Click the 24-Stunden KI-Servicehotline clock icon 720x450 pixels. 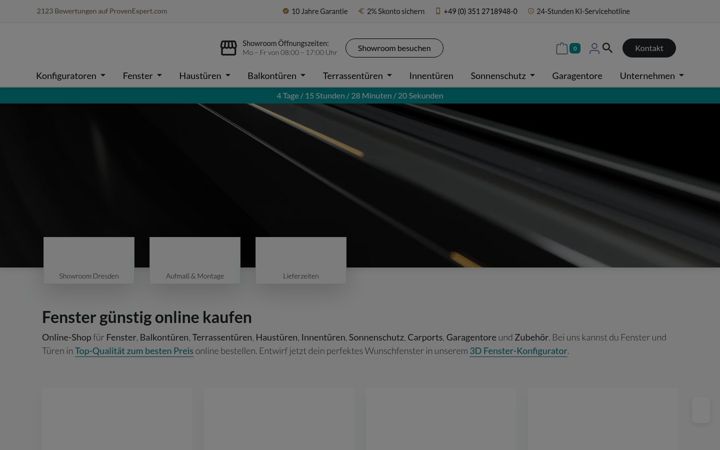(531, 11)
